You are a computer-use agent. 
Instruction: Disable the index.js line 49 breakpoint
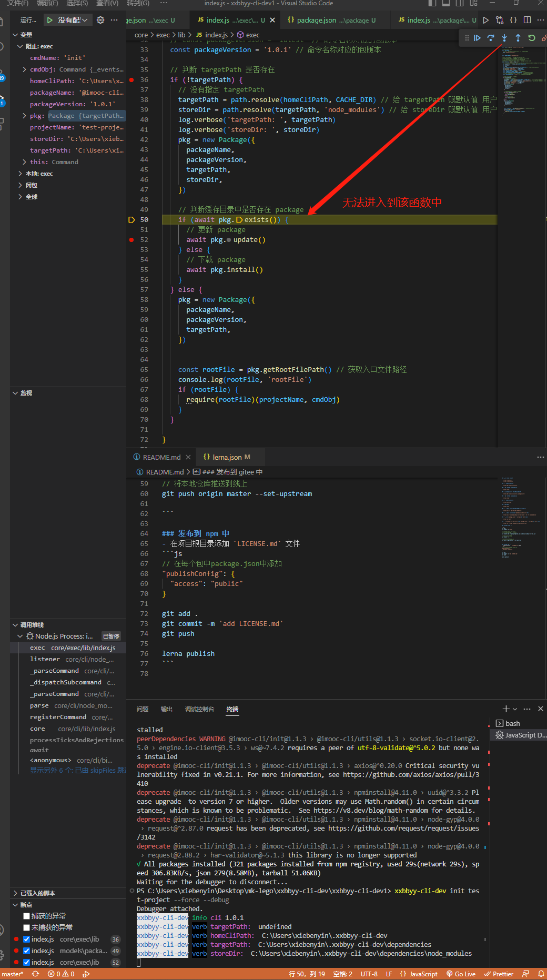[x=26, y=951]
